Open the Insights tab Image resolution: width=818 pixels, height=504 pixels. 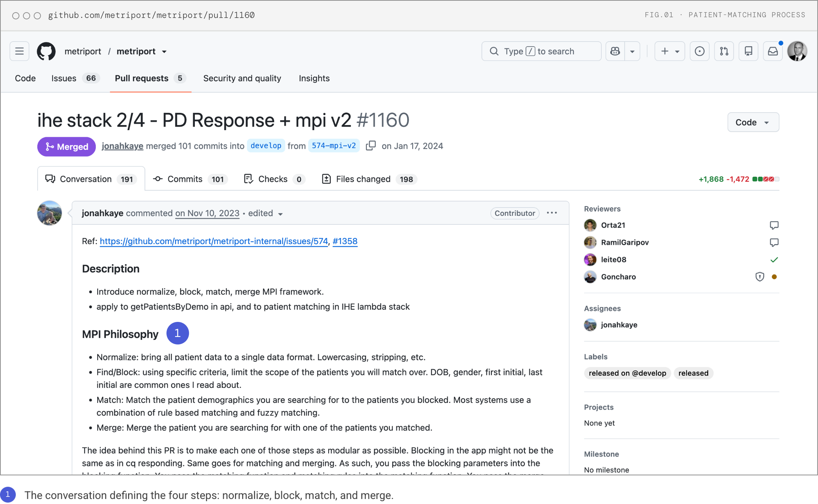point(314,78)
